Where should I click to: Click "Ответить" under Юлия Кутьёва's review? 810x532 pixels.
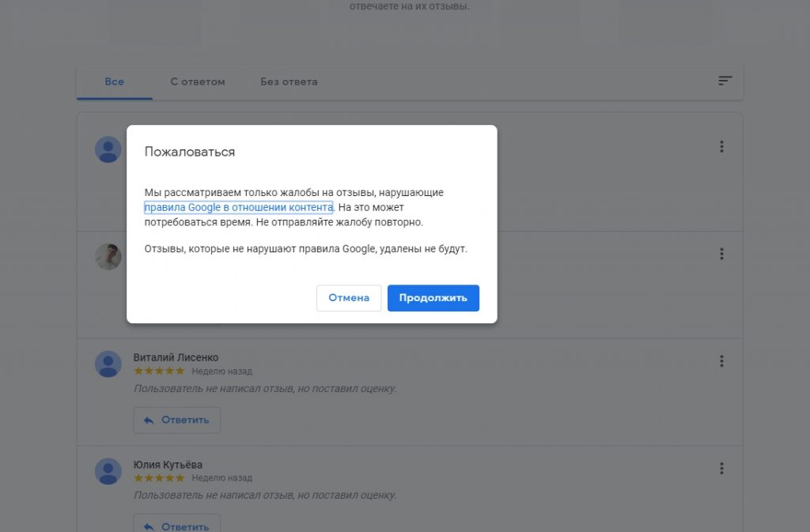click(x=177, y=526)
